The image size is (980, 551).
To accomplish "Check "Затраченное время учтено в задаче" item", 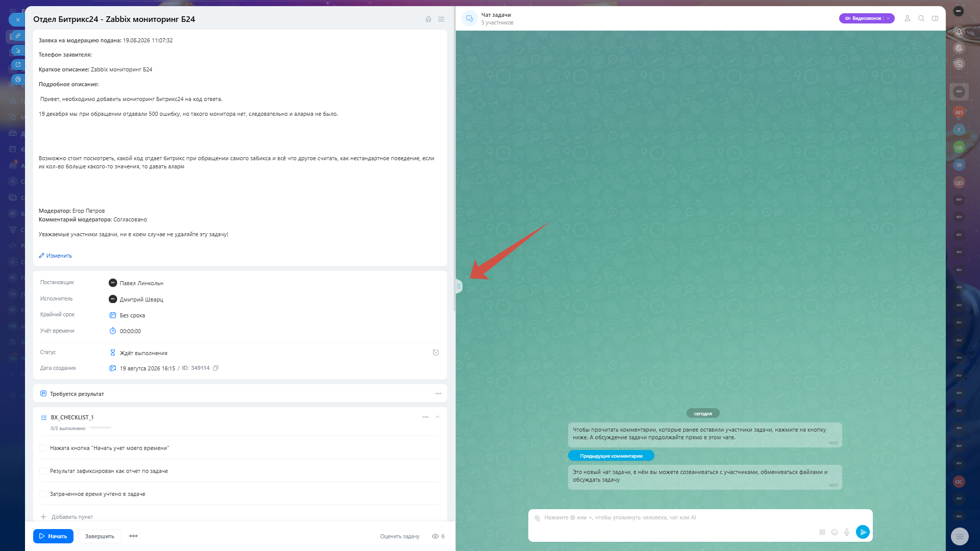I will coord(43,494).
